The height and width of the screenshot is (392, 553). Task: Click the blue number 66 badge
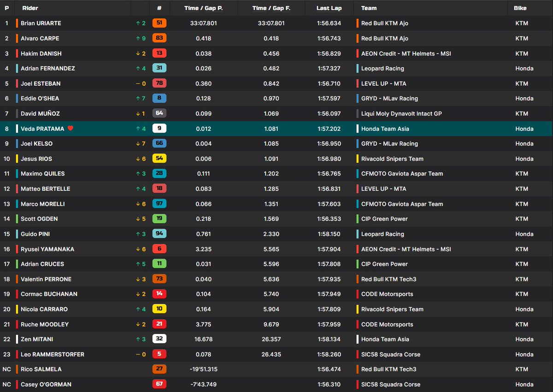coord(159,143)
